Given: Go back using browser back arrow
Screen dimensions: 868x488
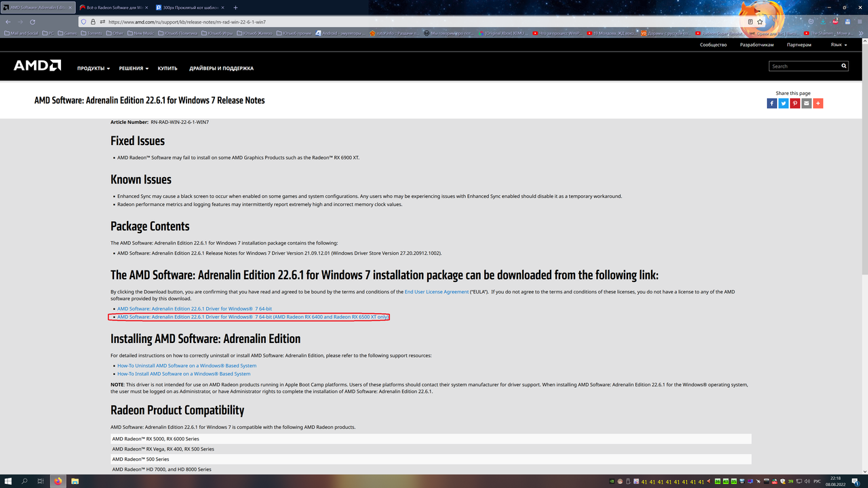Looking at the screenshot, I should pos(7,22).
